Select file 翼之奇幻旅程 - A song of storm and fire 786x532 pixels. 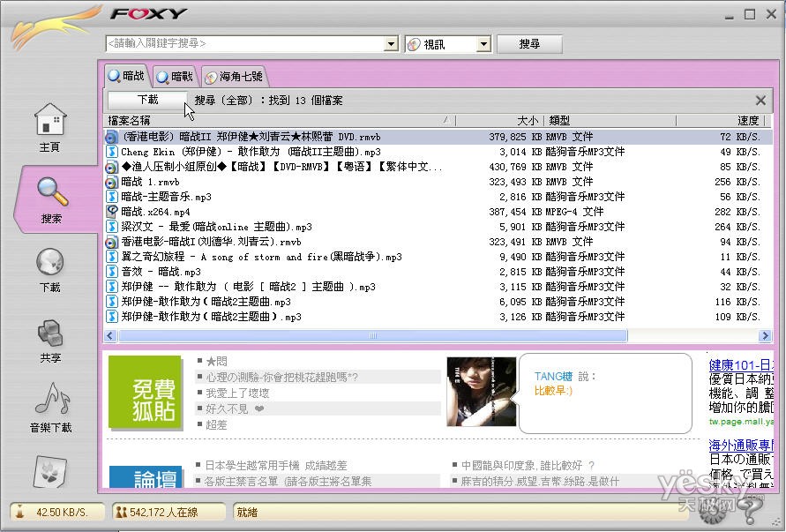[x=438, y=257]
